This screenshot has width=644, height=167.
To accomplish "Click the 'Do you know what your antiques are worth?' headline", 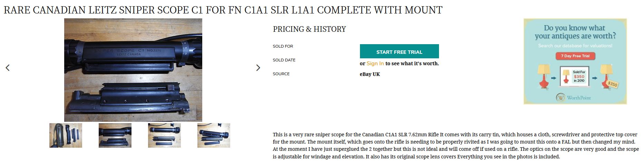I will click(x=575, y=32).
